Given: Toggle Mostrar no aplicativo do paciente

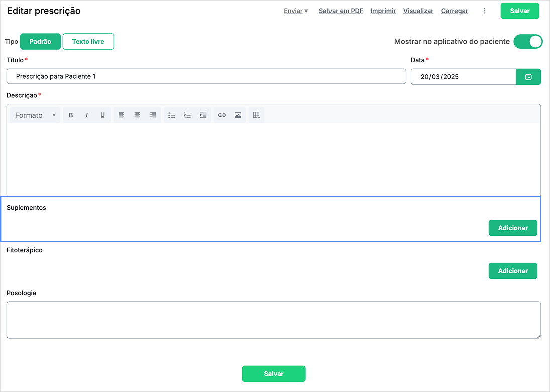Looking at the screenshot, I should [x=528, y=42].
